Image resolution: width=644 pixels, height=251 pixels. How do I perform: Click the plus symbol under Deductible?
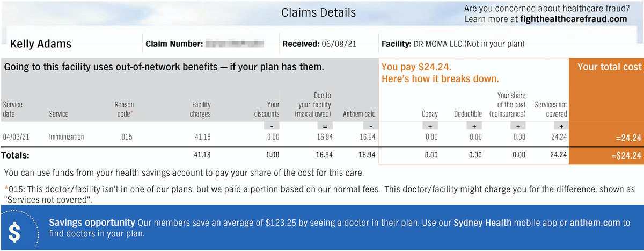(474, 126)
